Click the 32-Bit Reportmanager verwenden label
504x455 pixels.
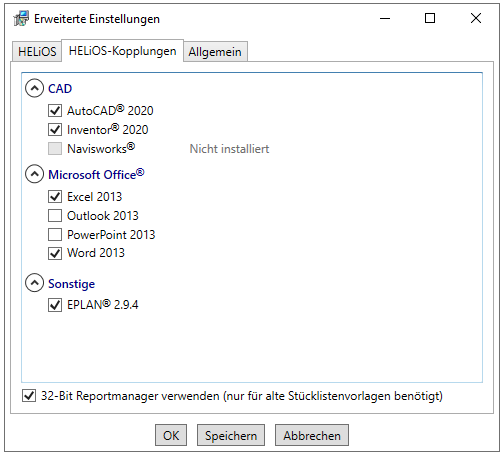(x=242, y=396)
